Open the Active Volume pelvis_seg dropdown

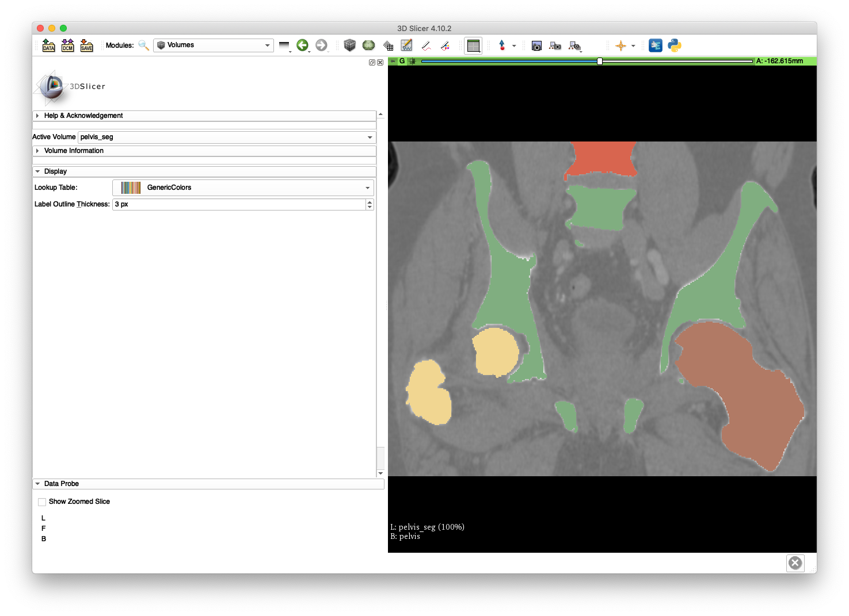click(227, 137)
